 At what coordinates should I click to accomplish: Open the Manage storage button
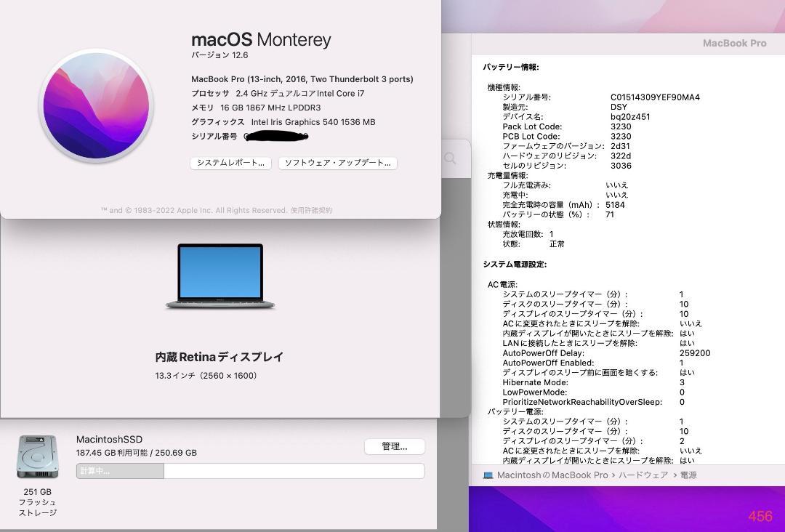(x=395, y=446)
